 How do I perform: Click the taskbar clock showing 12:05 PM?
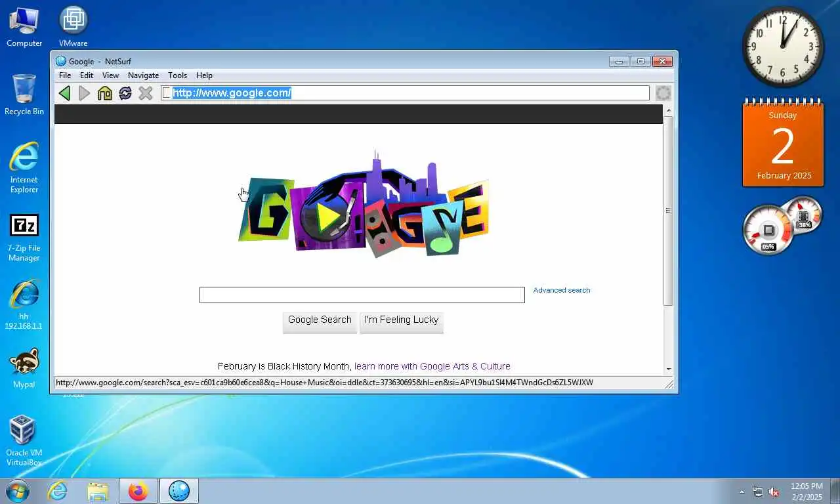click(806, 492)
